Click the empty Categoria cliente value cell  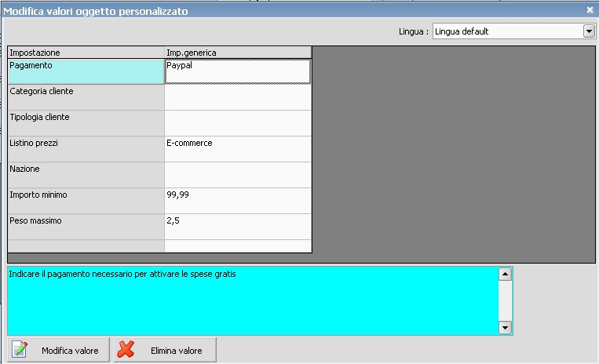point(238,97)
